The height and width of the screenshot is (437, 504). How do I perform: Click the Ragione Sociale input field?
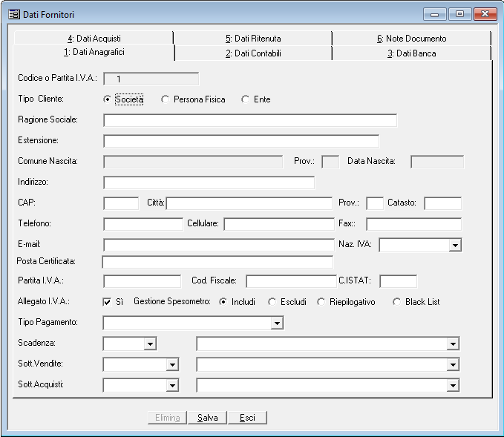(x=250, y=120)
